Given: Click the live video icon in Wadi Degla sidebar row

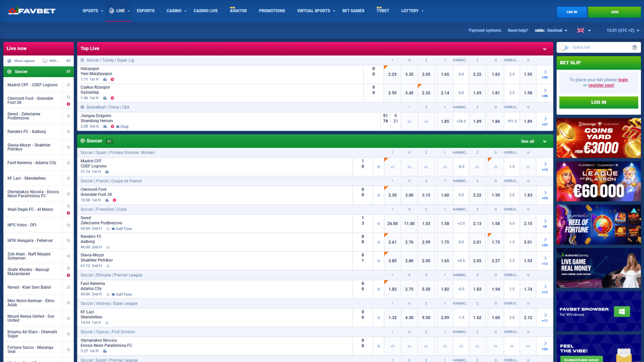Looking at the screenshot, I should 68,213.
